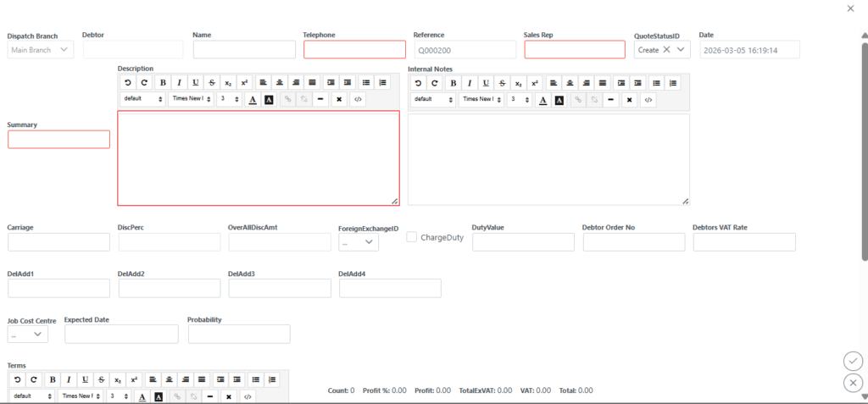Click Italic in the Terms toolbar

coord(68,379)
